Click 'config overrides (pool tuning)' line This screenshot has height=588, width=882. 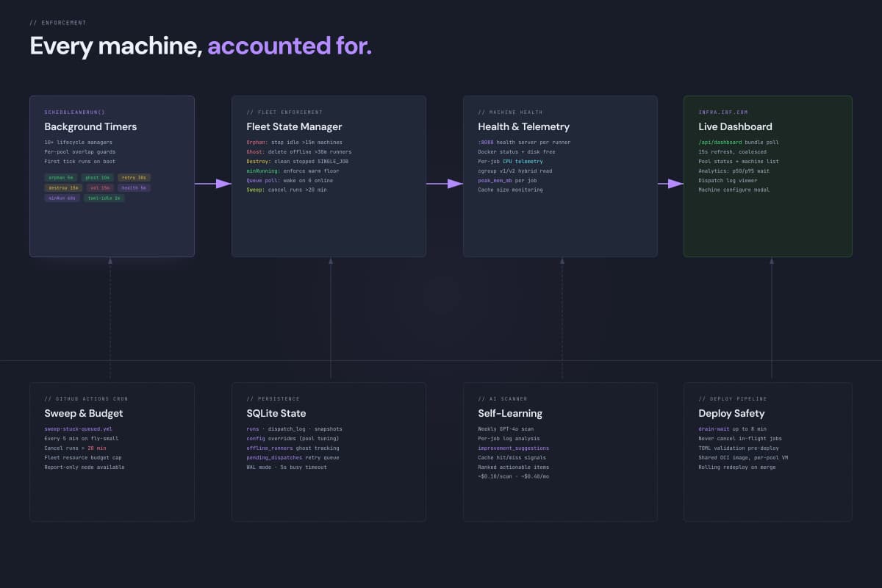pos(293,438)
